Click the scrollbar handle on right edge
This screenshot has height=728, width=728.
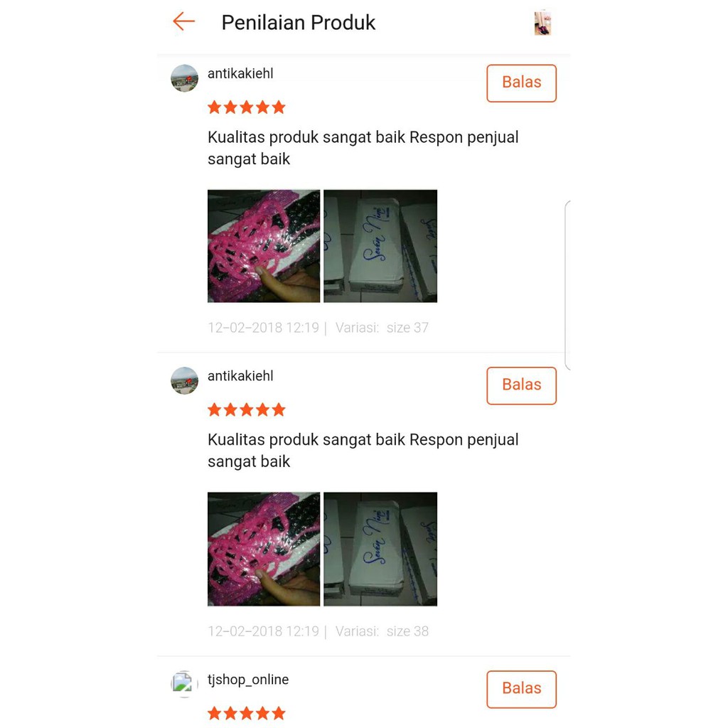pos(567,285)
